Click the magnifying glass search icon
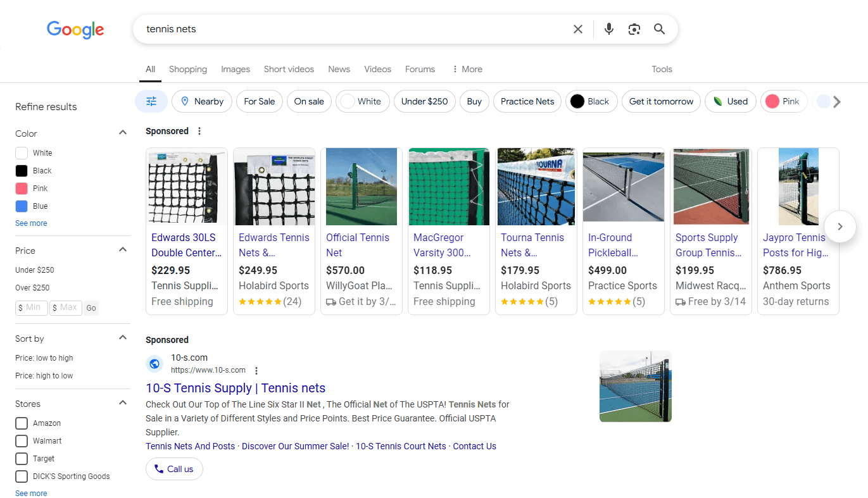 point(660,29)
